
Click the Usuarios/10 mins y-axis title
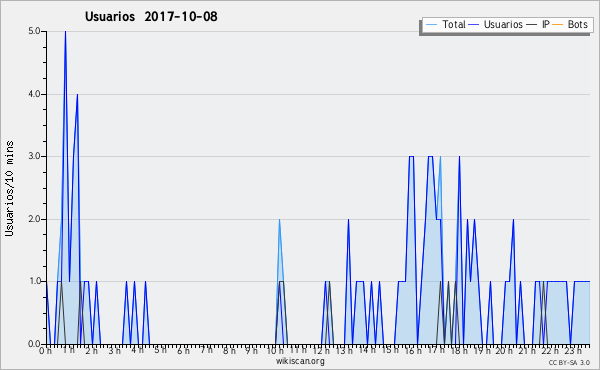tap(9, 188)
